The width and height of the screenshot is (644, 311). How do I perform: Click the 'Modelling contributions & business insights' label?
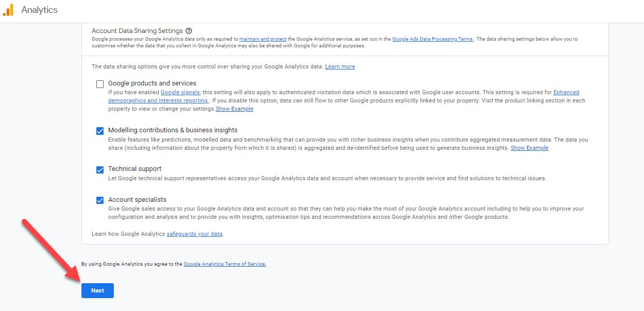(x=173, y=130)
